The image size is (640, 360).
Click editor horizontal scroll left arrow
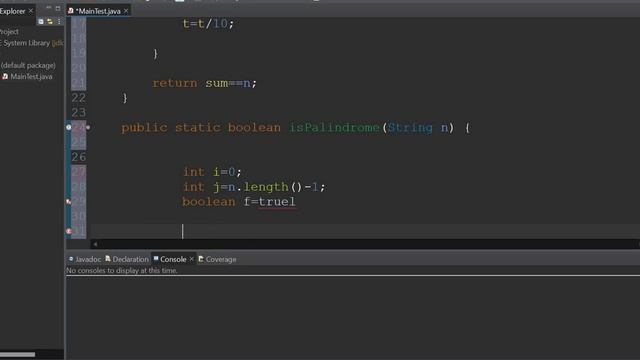pos(95,244)
